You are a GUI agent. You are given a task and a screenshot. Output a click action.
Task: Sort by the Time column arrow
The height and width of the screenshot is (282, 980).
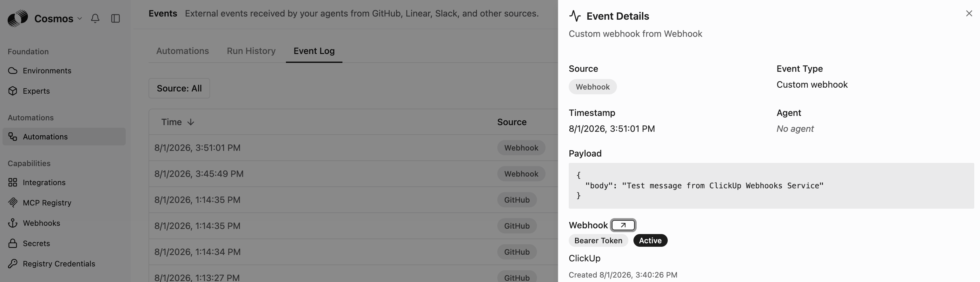191,122
